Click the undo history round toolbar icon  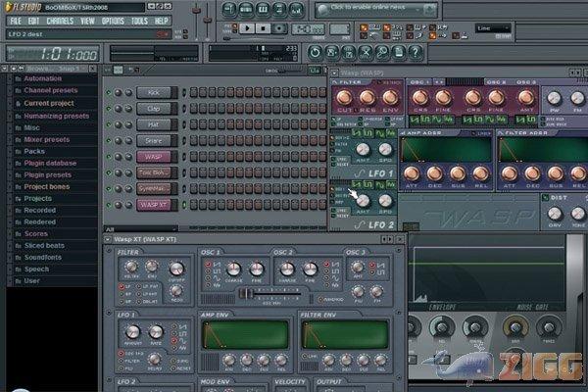(x=315, y=53)
